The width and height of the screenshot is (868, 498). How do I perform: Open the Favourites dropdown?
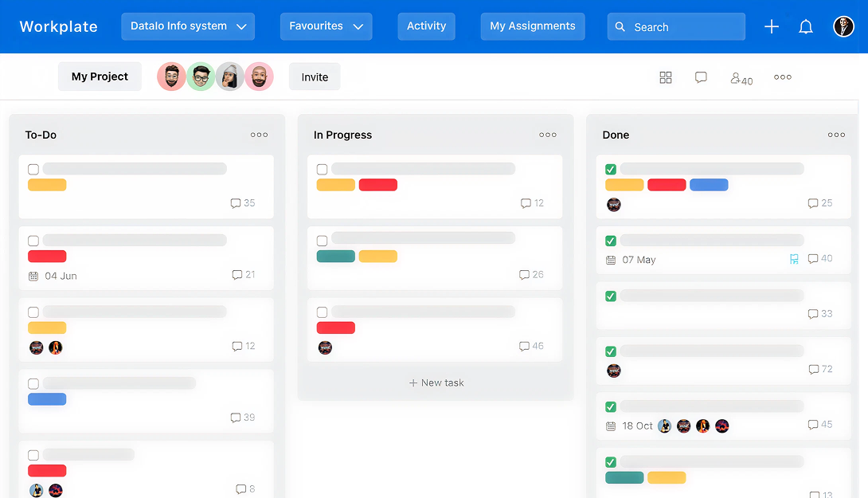point(326,26)
